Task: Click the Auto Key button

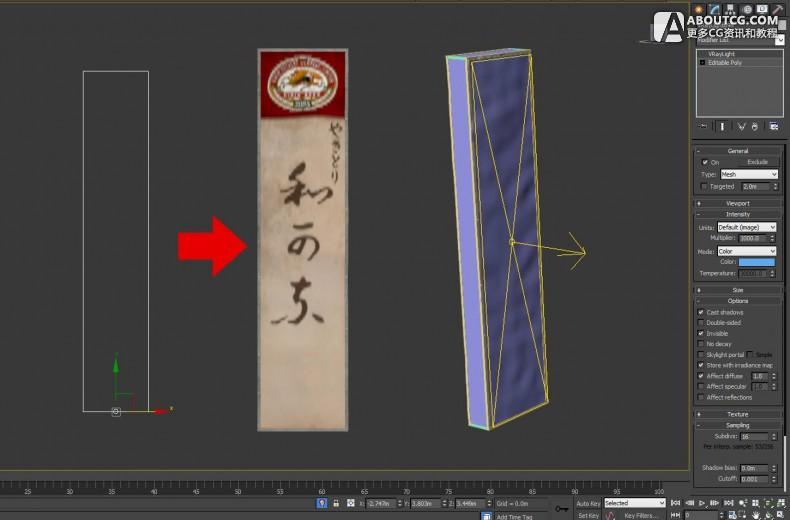Action: [x=588, y=503]
